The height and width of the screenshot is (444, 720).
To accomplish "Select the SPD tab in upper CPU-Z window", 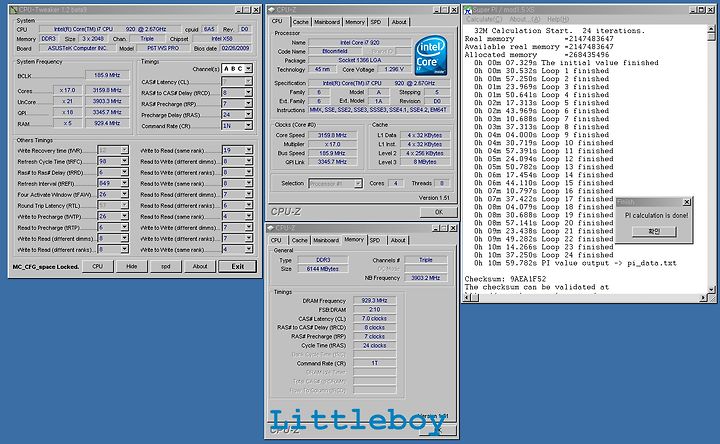I will 376,22.
